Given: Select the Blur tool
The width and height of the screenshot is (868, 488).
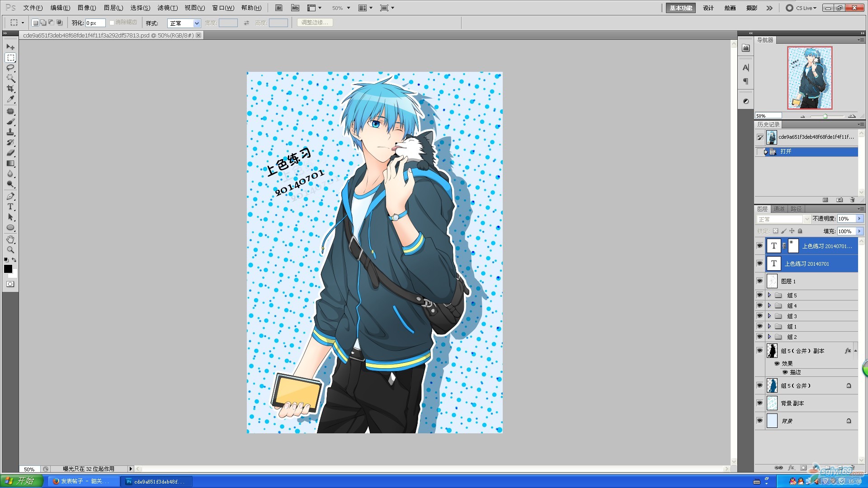Looking at the screenshot, I should pos(10,174).
